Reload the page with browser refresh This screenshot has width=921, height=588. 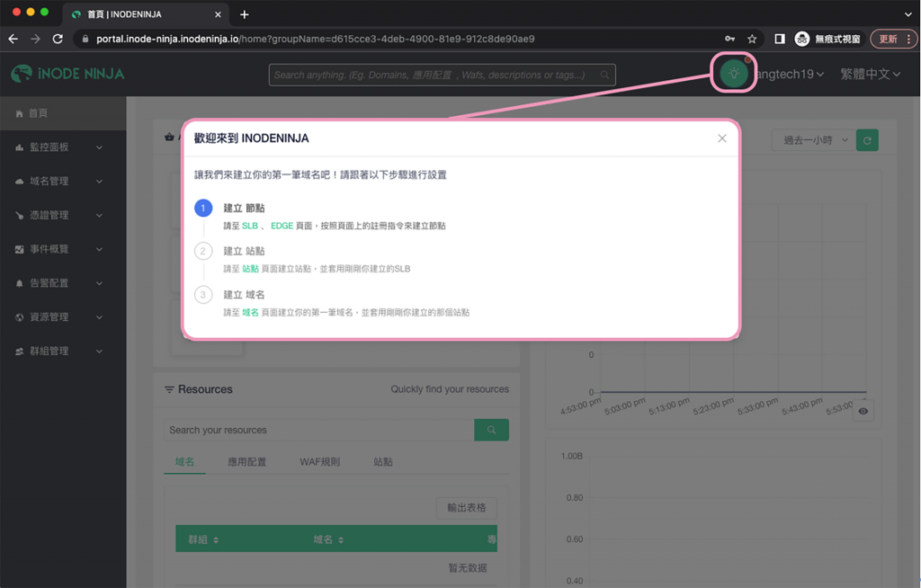[58, 39]
